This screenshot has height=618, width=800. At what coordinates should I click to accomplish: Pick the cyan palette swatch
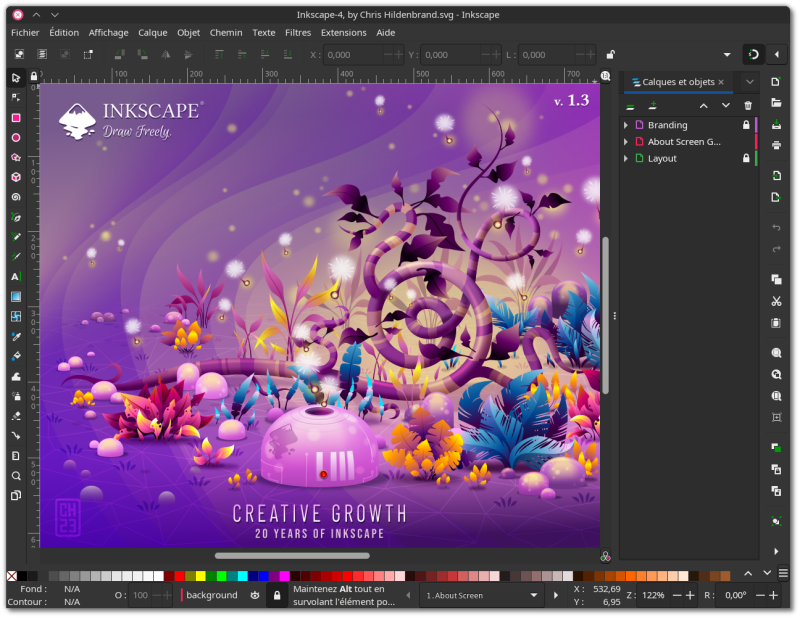coord(243,576)
